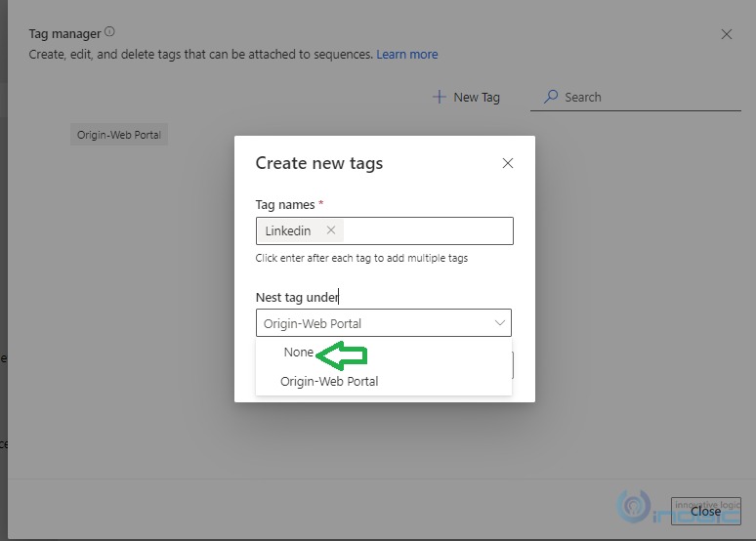Click the Tag names field label
This screenshot has height=541, width=756.
tap(285, 205)
